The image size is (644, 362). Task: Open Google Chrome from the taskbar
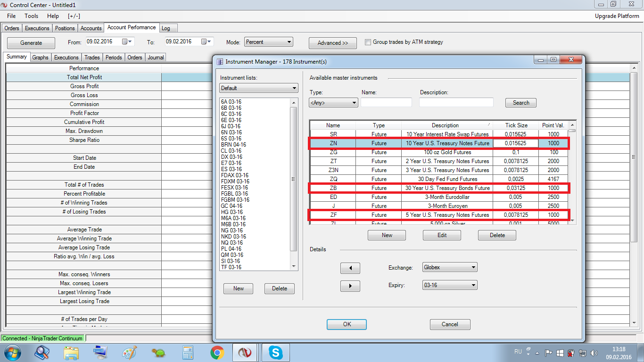[x=217, y=353]
